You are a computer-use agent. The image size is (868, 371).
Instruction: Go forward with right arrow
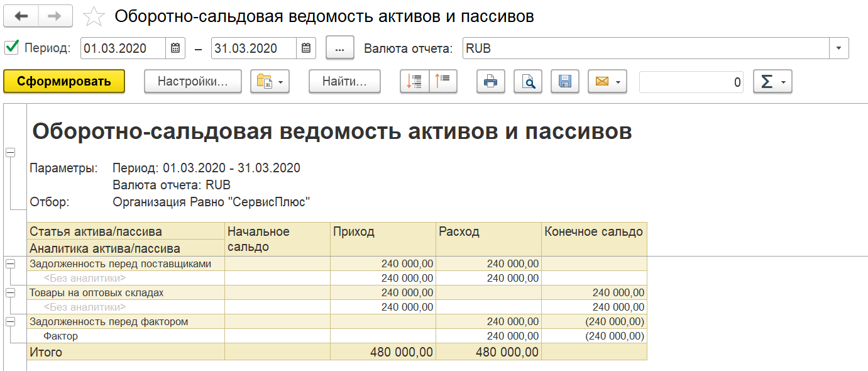tap(55, 16)
